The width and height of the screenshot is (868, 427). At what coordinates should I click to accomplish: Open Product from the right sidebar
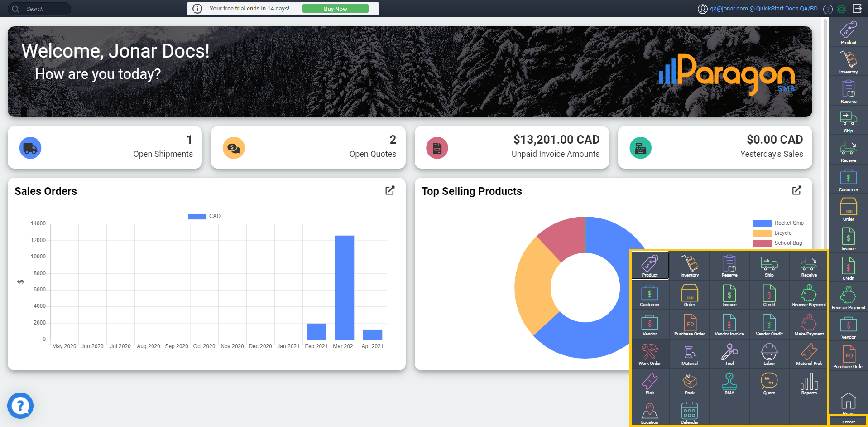[x=848, y=32]
